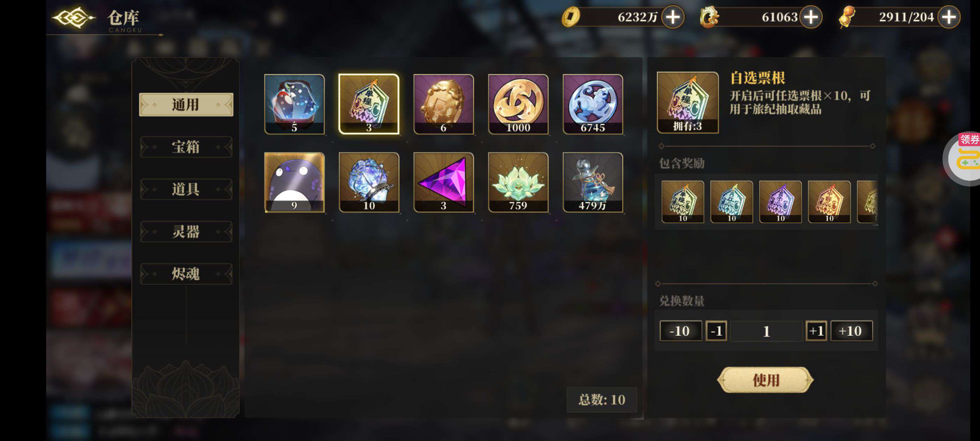Switch to the 烬魂 category tab
The image size is (980, 441).
[x=186, y=274]
